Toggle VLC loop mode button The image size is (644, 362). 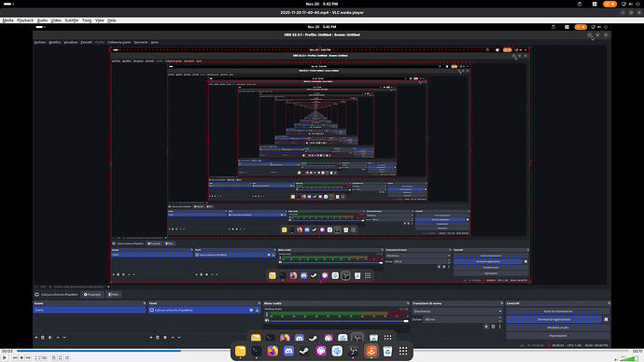(x=61, y=358)
